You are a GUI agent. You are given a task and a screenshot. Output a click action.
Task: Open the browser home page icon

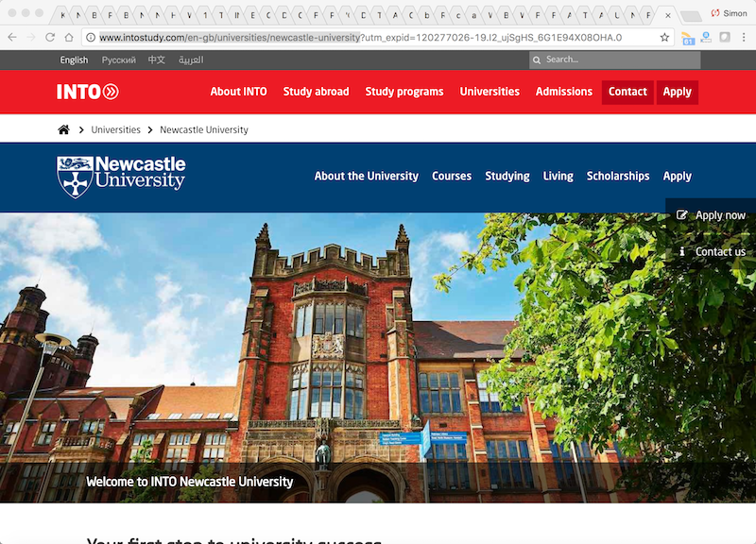(x=69, y=38)
